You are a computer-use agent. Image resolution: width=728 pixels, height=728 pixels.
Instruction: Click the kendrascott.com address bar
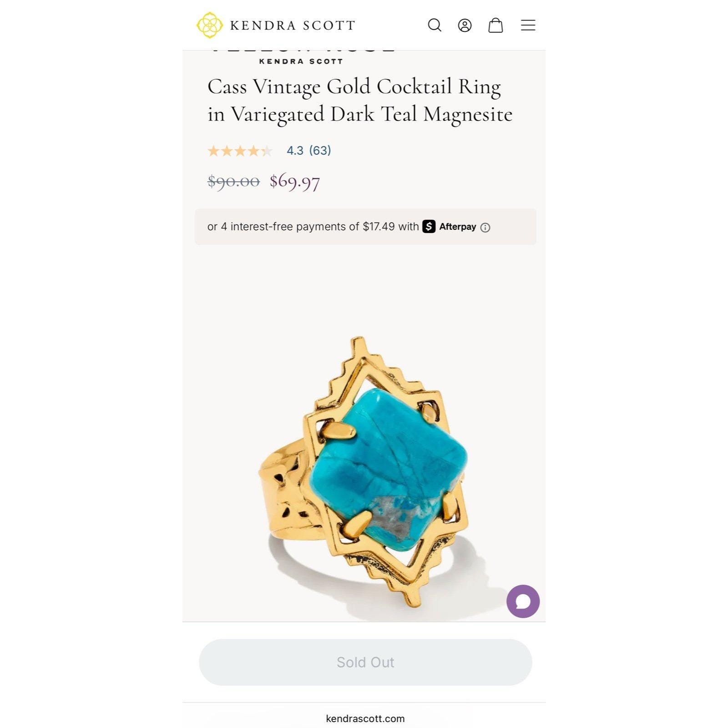coord(365,718)
